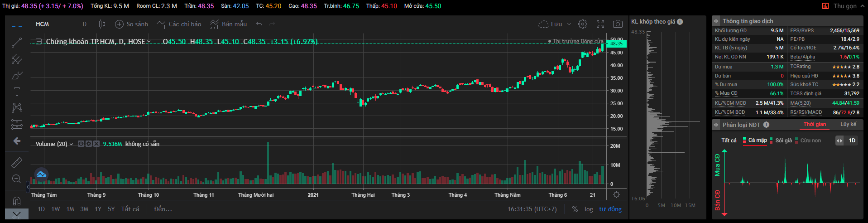This screenshot has width=868, height=223.
Task: Undo last chart action
Action: click(x=259, y=24)
